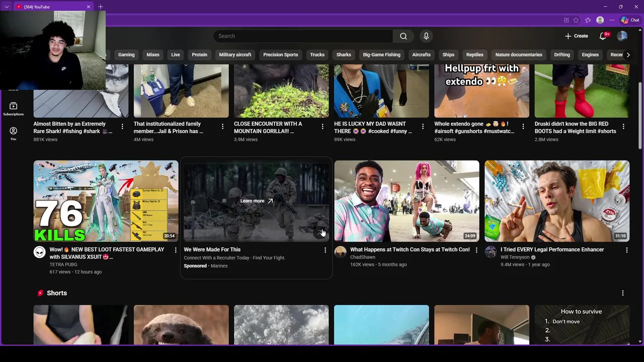
Task: Open a new browser tab
Action: tap(101, 7)
